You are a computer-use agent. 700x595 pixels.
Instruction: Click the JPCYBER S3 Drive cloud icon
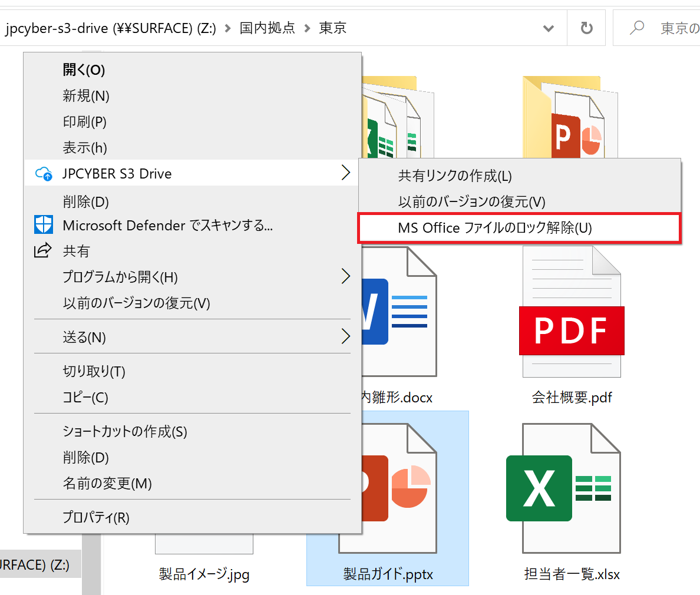point(44,174)
